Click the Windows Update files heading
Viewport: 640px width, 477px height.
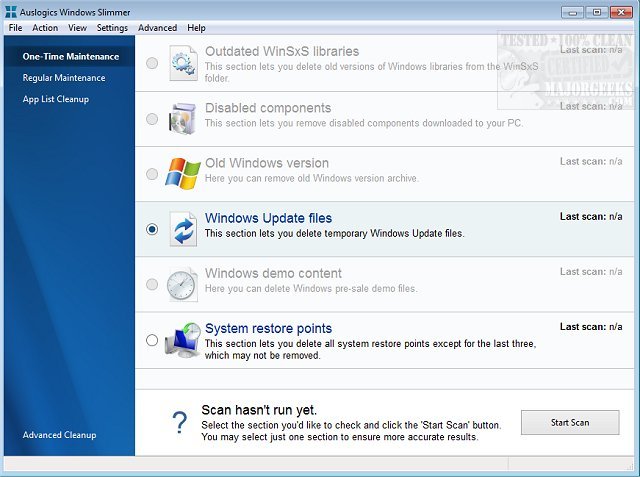pyautogui.click(x=268, y=218)
